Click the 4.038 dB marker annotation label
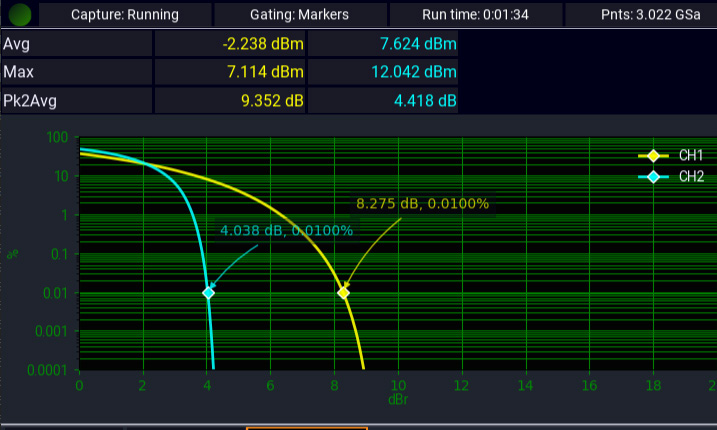717x430 pixels. click(286, 231)
